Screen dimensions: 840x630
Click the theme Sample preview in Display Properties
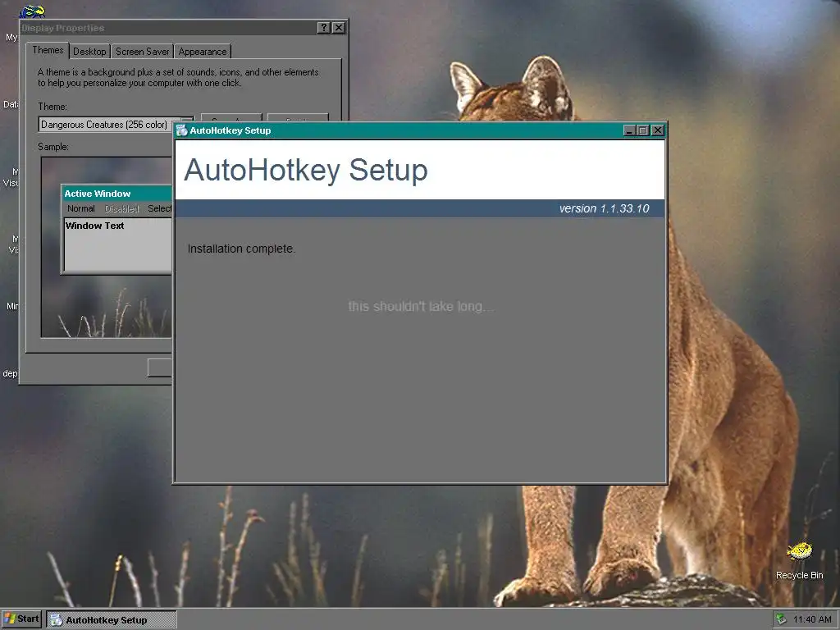[x=107, y=247]
